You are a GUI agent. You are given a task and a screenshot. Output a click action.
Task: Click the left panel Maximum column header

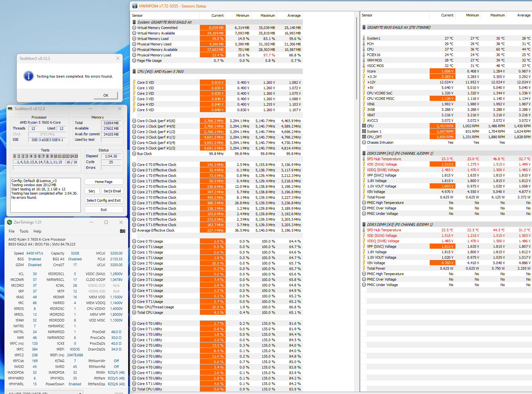tap(264, 15)
